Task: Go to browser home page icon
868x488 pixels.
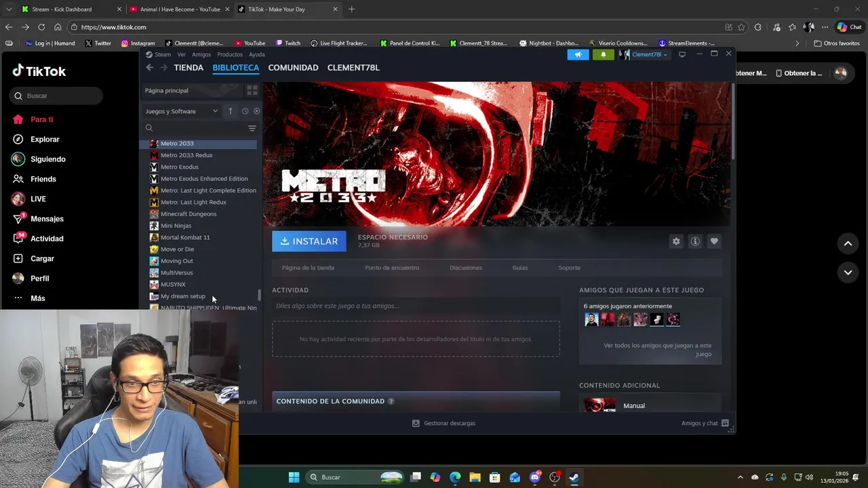Action: coord(58,27)
